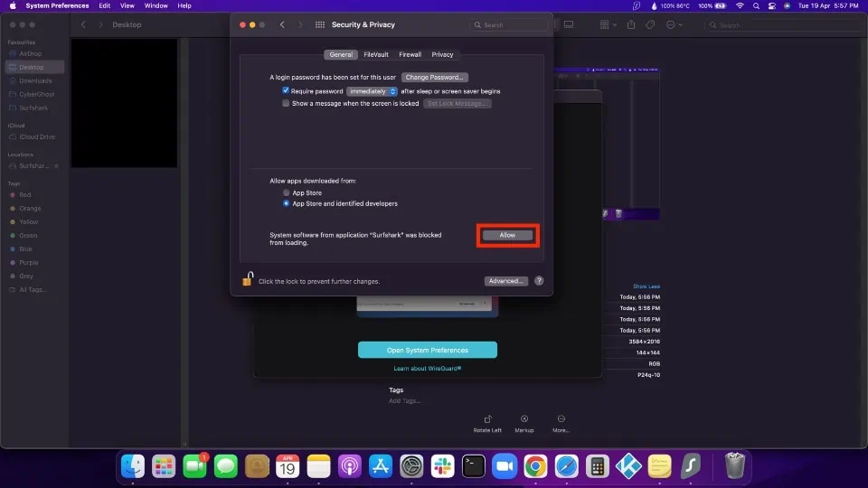Open Apple menu

click(x=13, y=5)
